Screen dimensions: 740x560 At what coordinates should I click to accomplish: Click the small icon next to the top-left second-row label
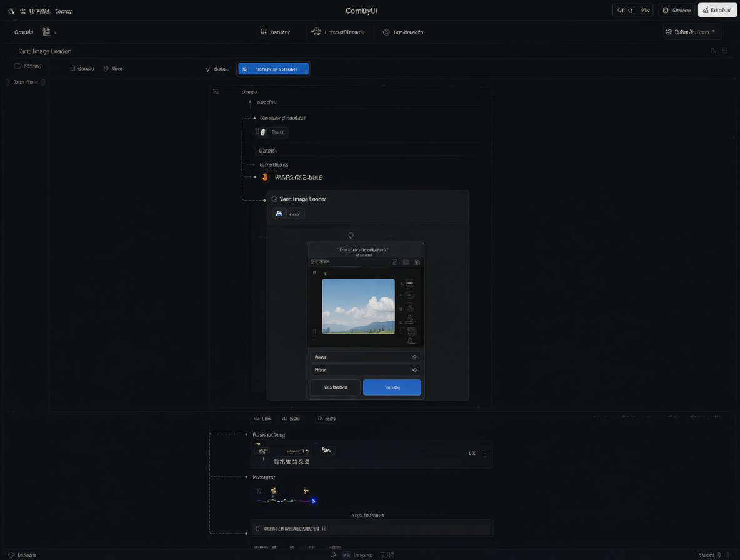point(46,32)
